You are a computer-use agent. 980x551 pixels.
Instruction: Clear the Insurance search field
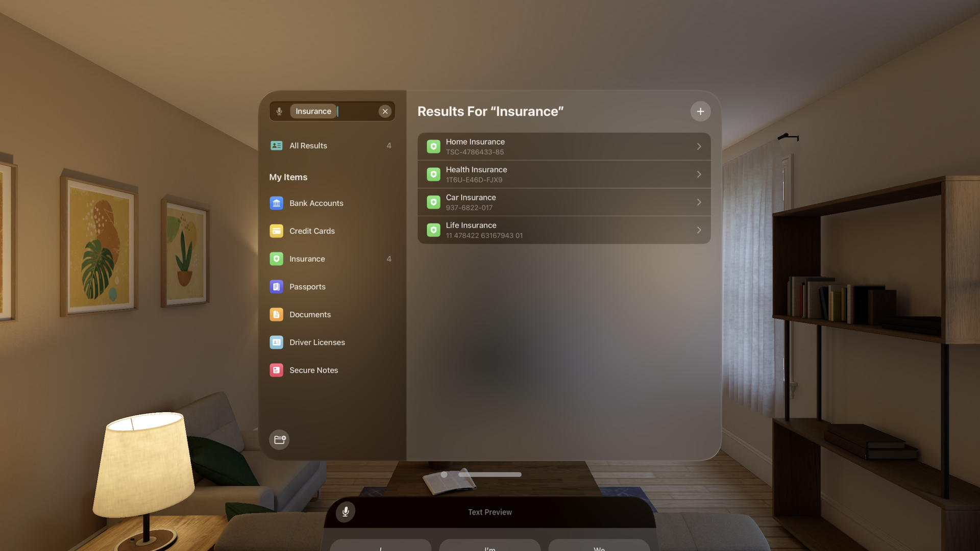tap(386, 111)
